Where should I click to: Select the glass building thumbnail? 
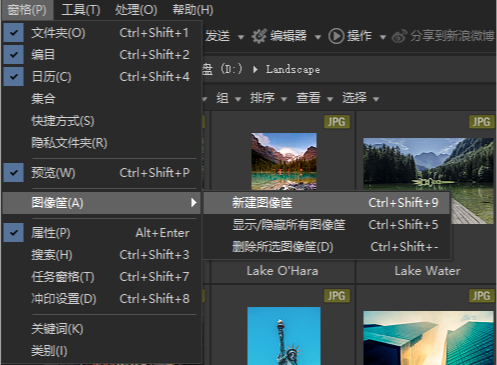428,338
